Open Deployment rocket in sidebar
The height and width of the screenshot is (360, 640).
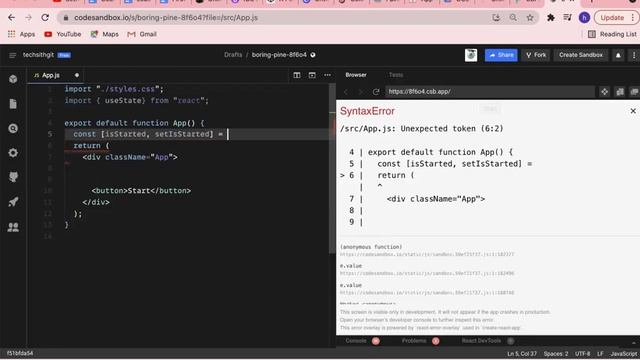click(x=13, y=202)
